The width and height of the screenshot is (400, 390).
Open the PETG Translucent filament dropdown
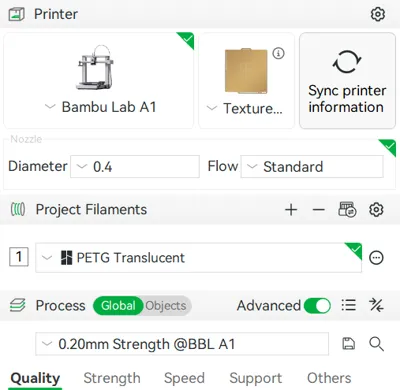[x=198, y=258]
